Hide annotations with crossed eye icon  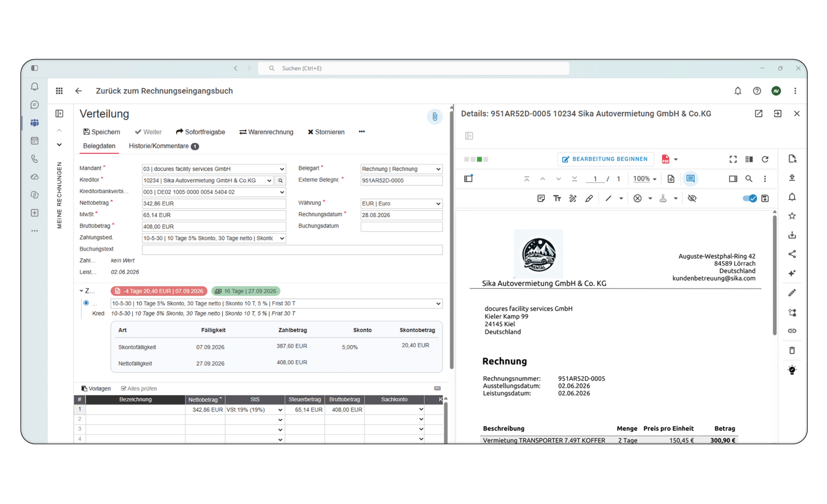point(692,199)
